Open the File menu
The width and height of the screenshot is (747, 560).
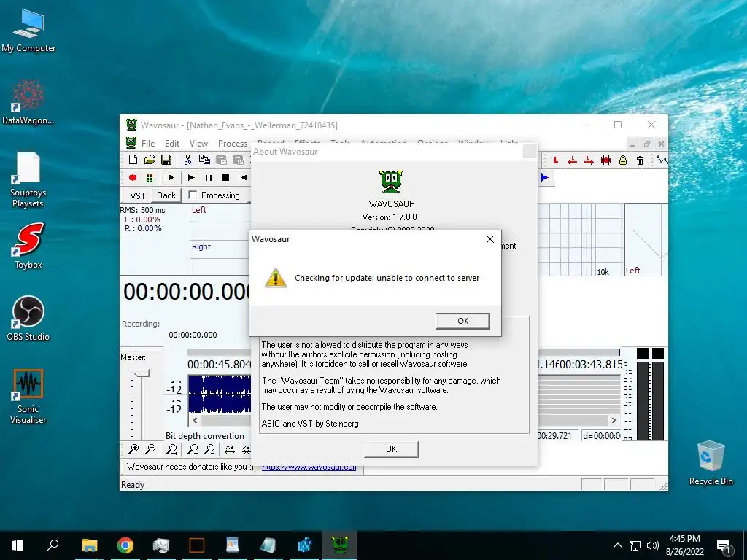point(148,144)
